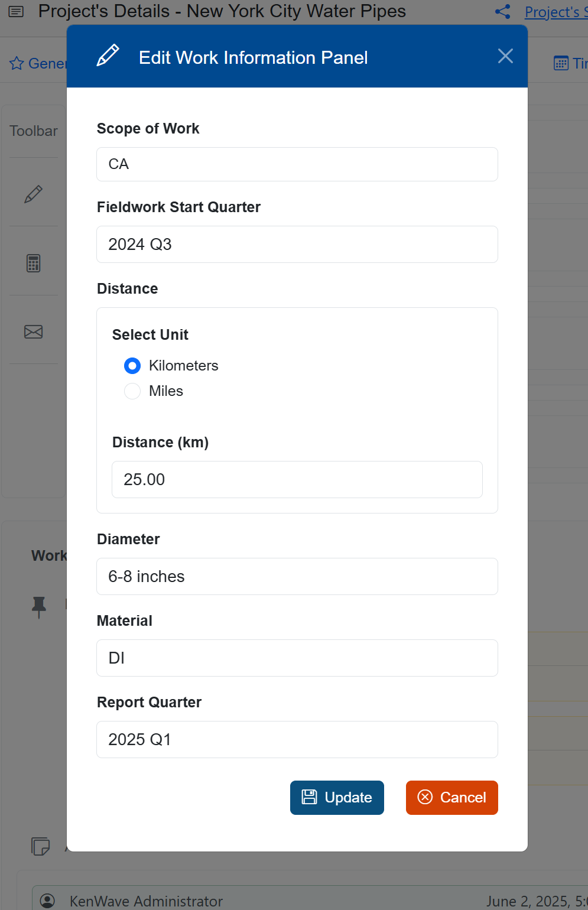Screen dimensions: 588x910
Task: Open the Report Quarter field
Action: (x=297, y=739)
